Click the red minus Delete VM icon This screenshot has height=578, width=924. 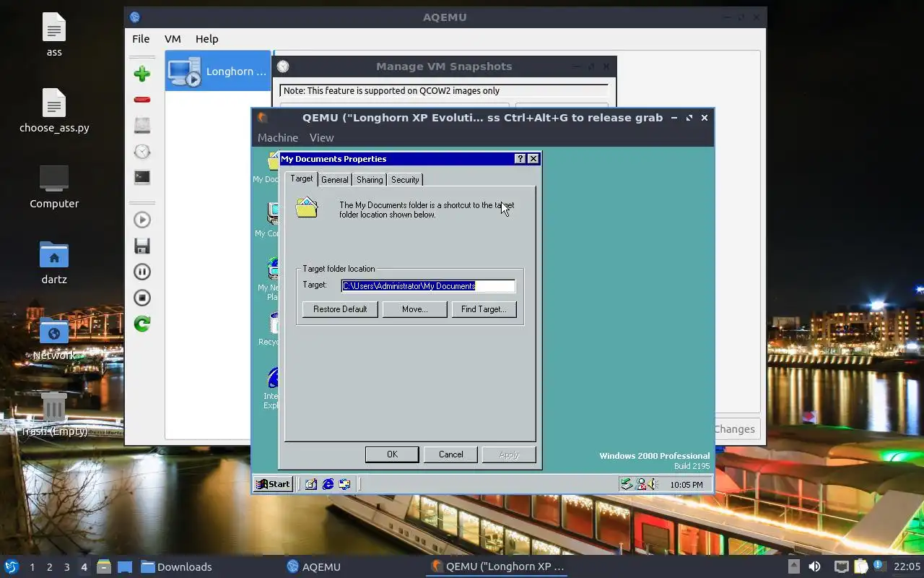[x=142, y=100]
